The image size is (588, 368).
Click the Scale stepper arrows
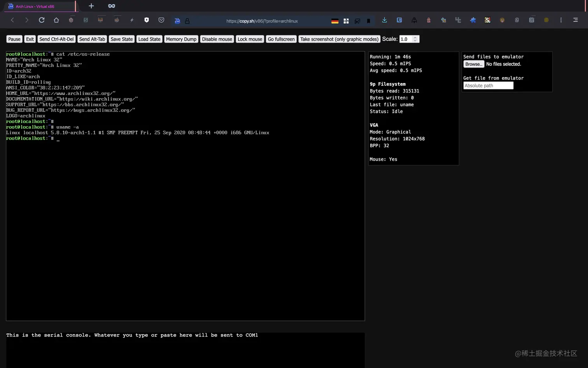[x=415, y=39]
